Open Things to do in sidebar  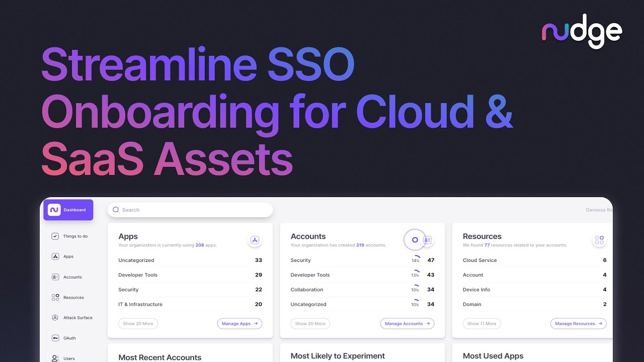69,236
